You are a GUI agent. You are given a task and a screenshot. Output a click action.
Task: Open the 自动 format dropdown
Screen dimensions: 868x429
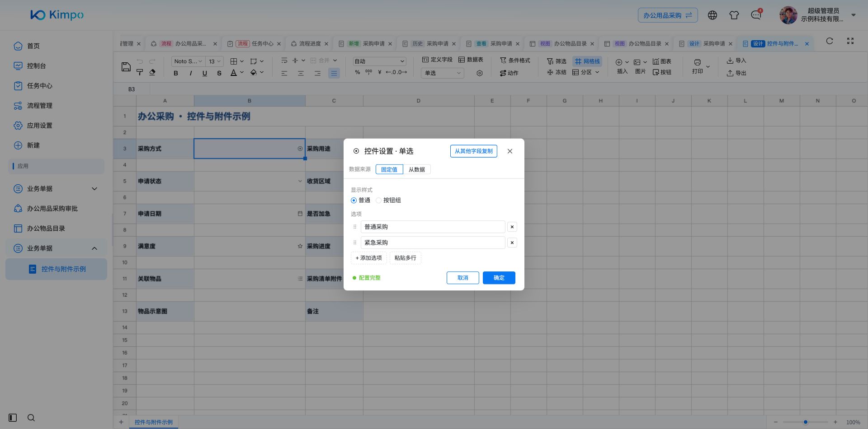point(379,61)
